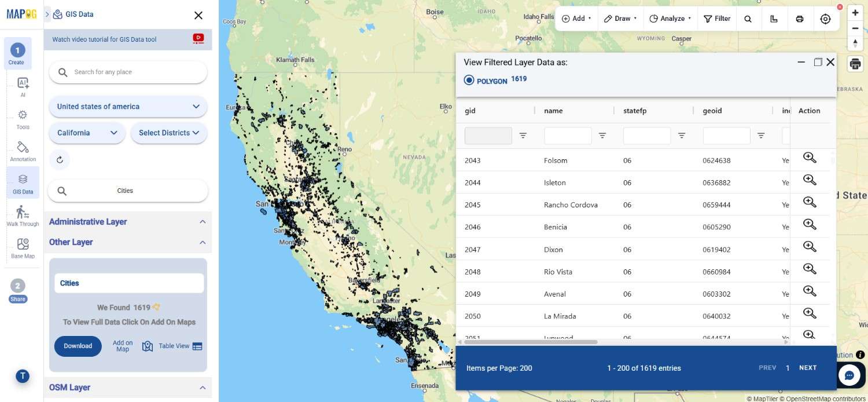Viewport: 868px width, 402px height.
Task: Zoom in the map with plus button
Action: (855, 13)
